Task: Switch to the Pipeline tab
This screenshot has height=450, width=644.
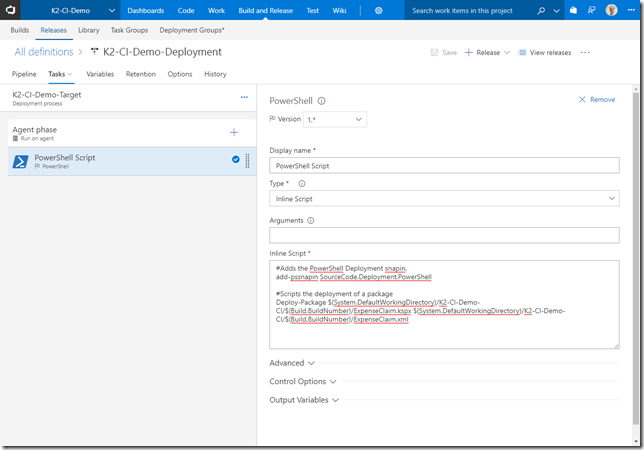Action: coord(24,74)
